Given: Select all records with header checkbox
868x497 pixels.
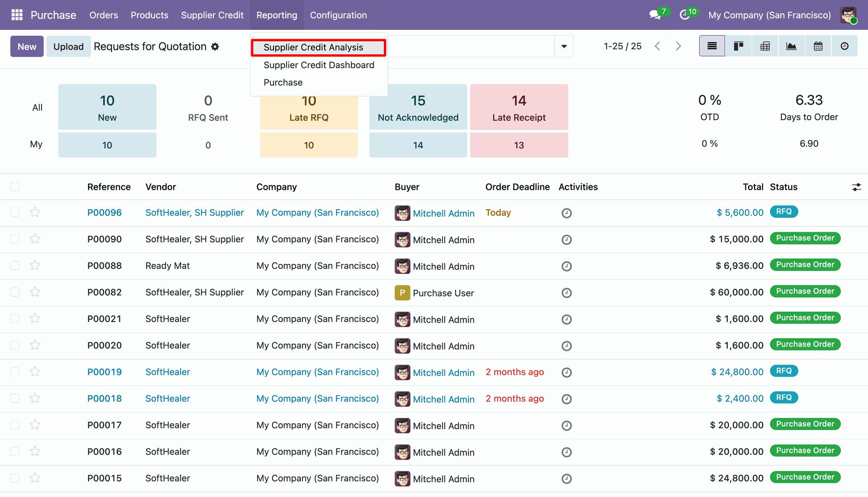Looking at the screenshot, I should (x=15, y=187).
